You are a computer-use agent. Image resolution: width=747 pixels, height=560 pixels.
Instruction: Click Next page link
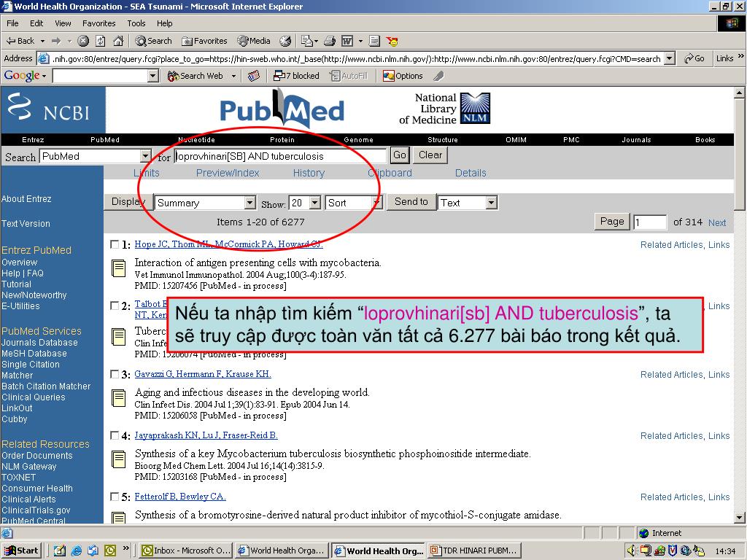(717, 222)
